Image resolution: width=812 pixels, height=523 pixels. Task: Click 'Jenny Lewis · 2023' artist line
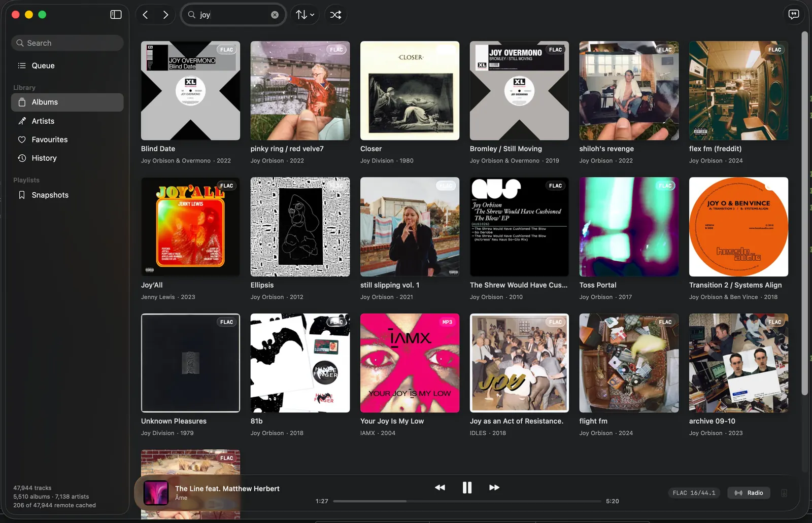pos(168,297)
